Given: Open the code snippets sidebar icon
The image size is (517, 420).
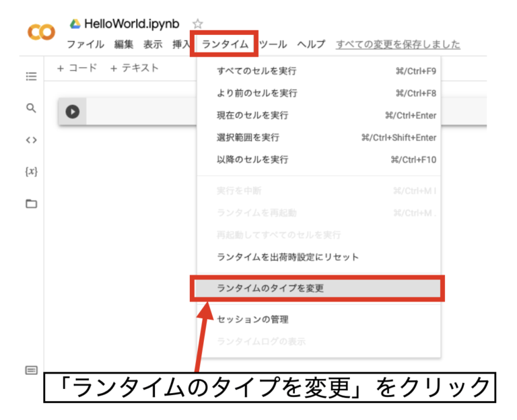Looking at the screenshot, I should 31,140.
